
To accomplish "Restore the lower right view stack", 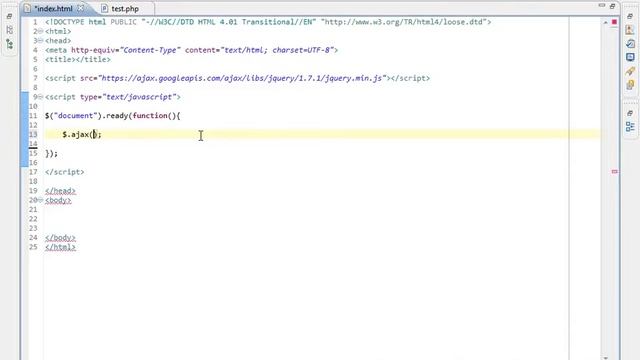I will (x=630, y=113).
